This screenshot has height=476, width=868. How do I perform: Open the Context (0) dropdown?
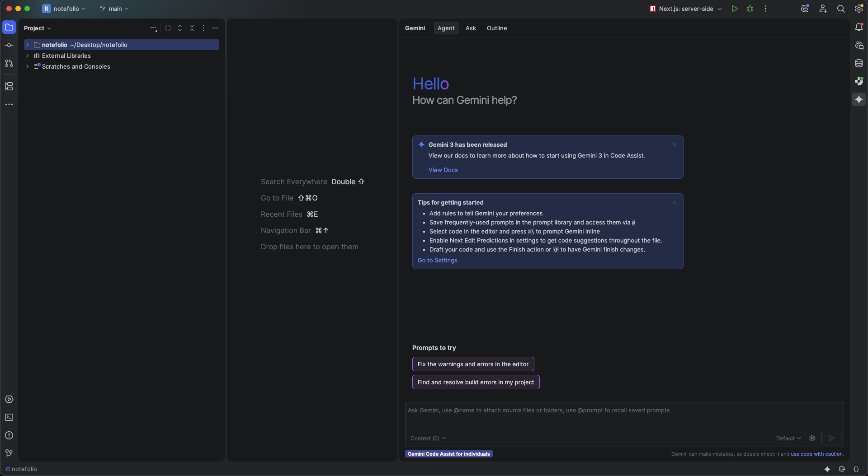(x=428, y=438)
